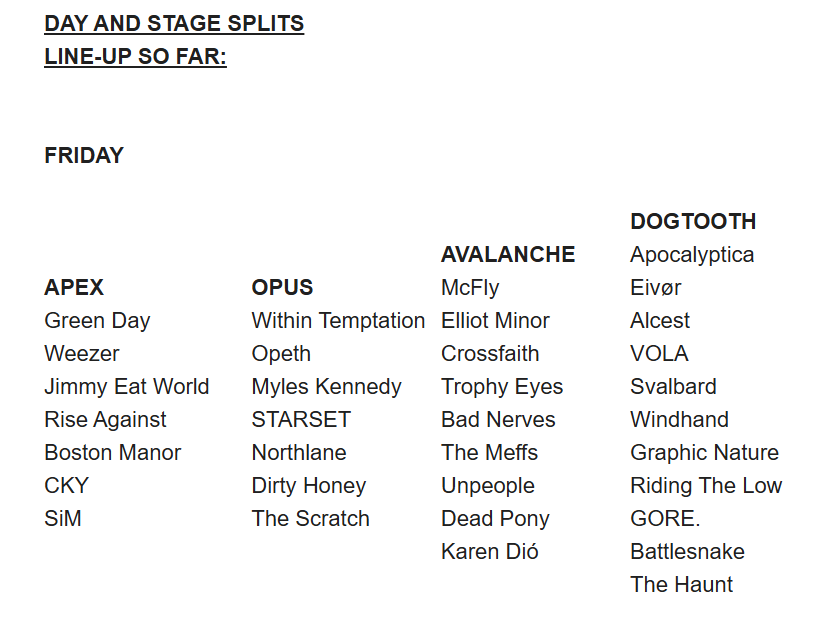Click Karen Dió entry

(490, 551)
